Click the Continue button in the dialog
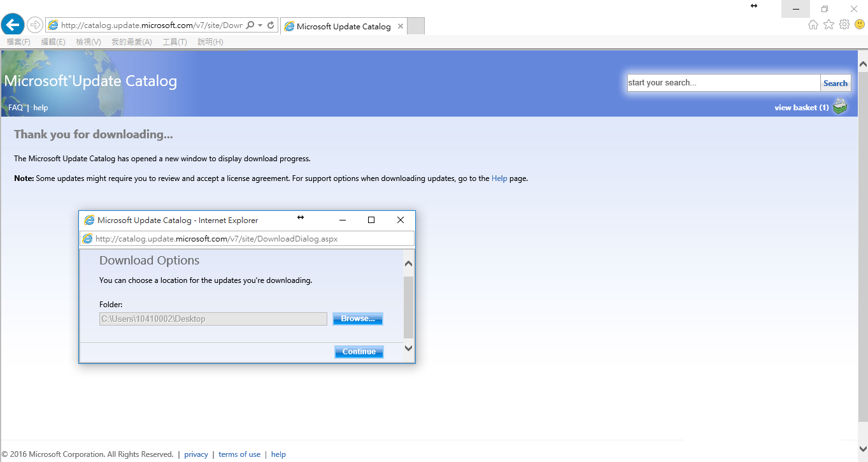The image size is (868, 462). (359, 352)
